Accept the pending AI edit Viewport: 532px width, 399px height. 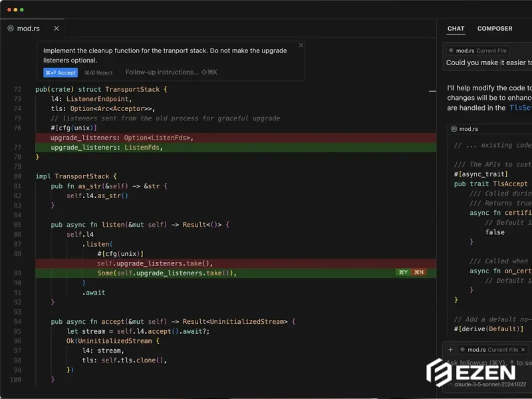click(x=61, y=72)
